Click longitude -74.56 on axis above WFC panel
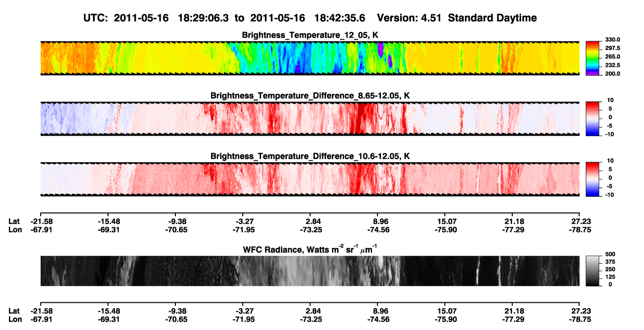The height and width of the screenshot is (330, 644). pyautogui.click(x=379, y=230)
